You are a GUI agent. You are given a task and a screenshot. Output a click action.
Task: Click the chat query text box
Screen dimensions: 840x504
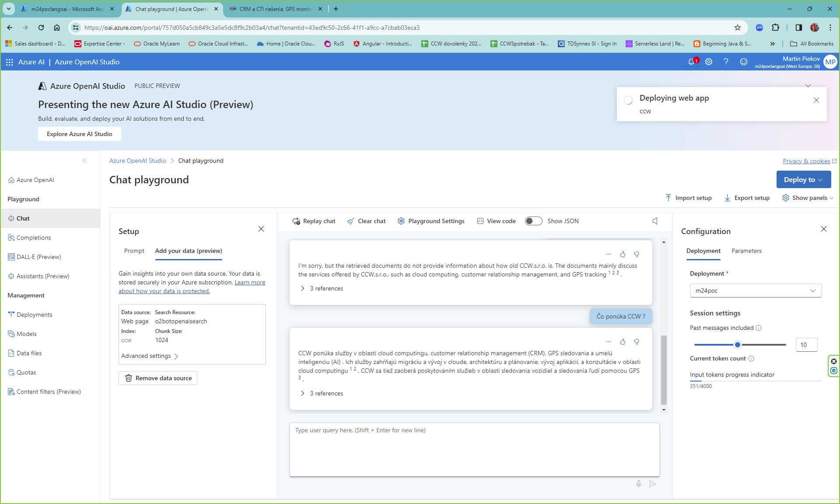point(474,449)
